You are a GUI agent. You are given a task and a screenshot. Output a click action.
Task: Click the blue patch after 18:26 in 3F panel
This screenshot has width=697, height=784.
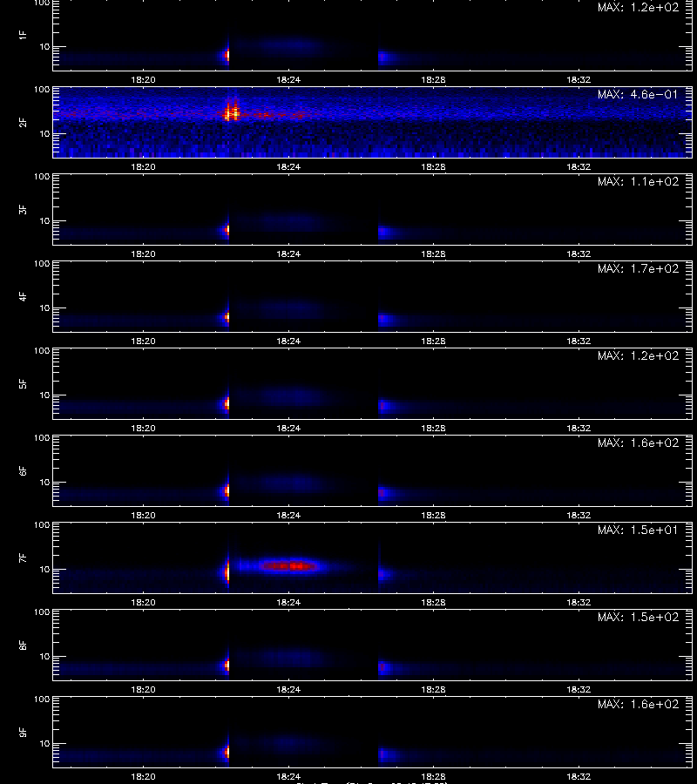tap(386, 233)
